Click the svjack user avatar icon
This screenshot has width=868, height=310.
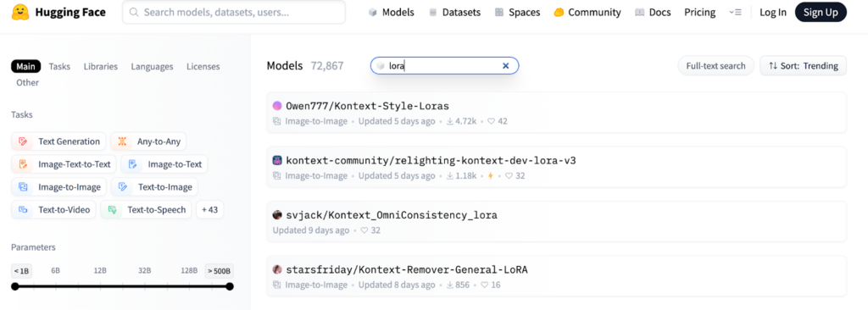tap(277, 215)
